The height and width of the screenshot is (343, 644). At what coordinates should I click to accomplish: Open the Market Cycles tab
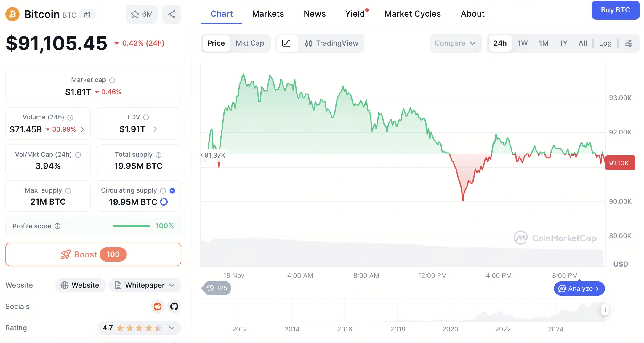point(412,14)
